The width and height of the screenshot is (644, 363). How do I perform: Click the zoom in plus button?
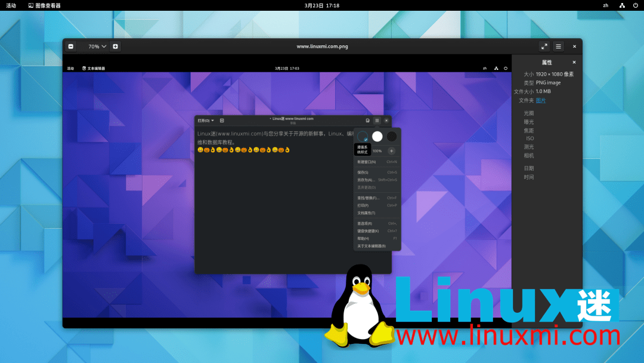pos(116,47)
